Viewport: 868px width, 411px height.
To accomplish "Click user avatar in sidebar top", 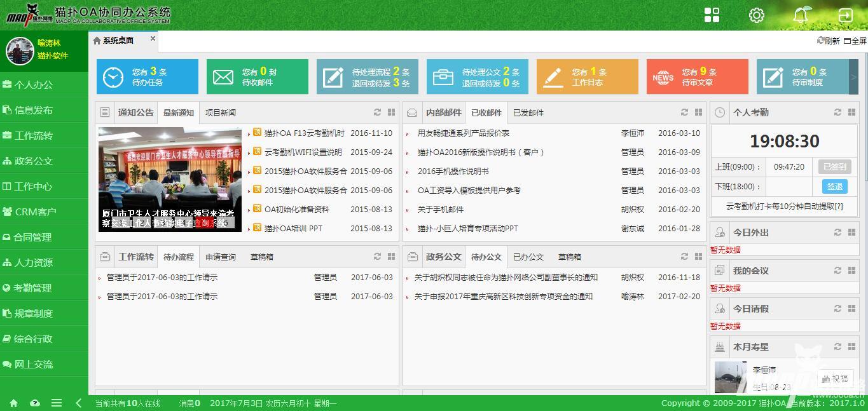I will tap(20, 51).
